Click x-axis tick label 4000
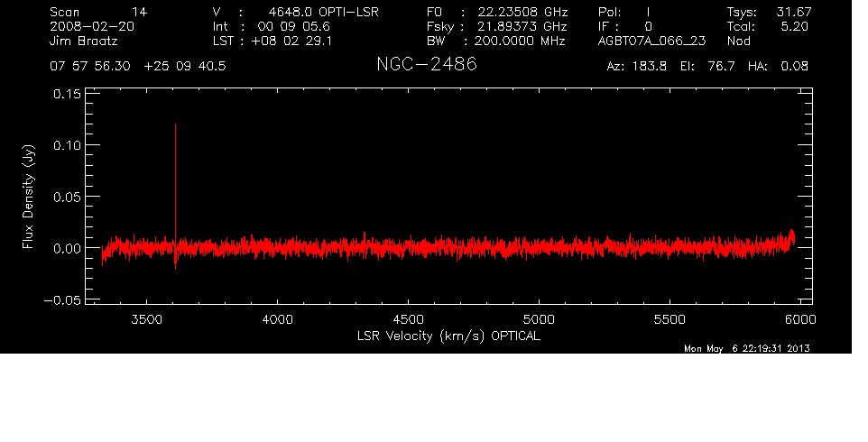The height and width of the screenshot is (442, 868). tap(277, 319)
